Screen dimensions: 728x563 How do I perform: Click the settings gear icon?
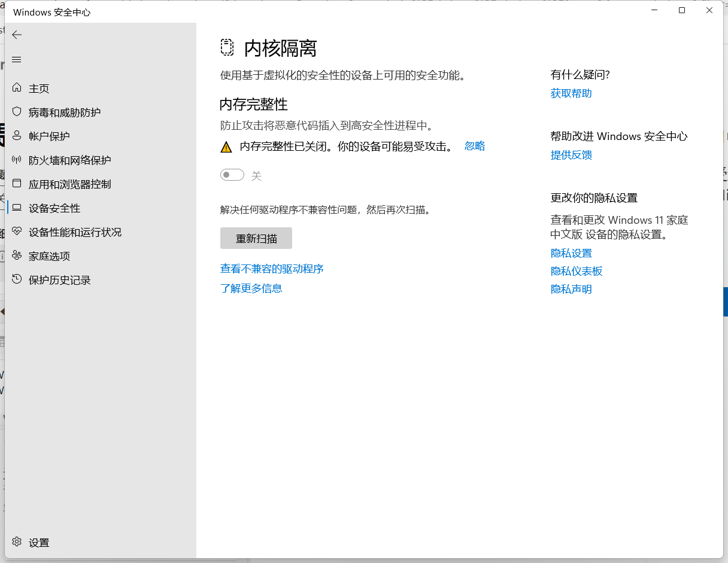click(x=17, y=542)
